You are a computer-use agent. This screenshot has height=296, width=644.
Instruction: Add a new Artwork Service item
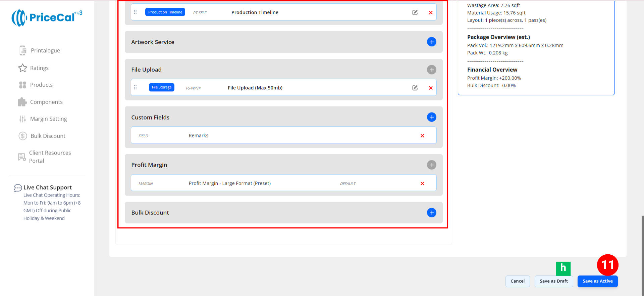point(431,42)
